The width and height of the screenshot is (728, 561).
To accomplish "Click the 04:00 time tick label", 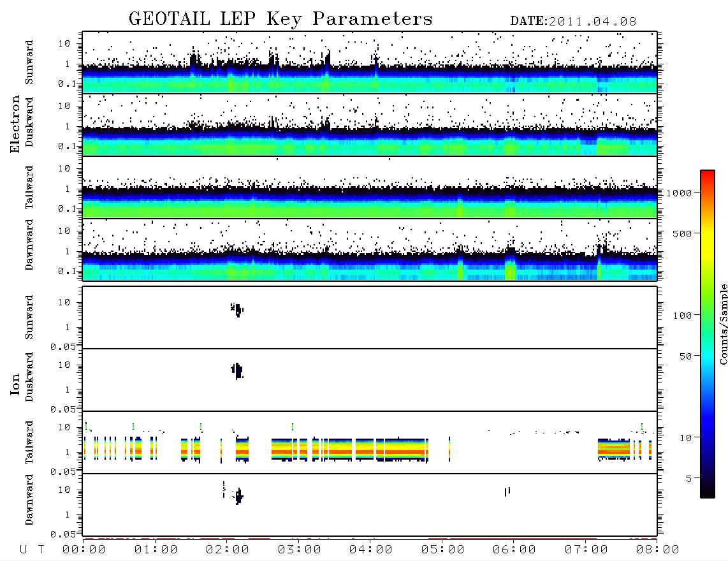I will [371, 550].
